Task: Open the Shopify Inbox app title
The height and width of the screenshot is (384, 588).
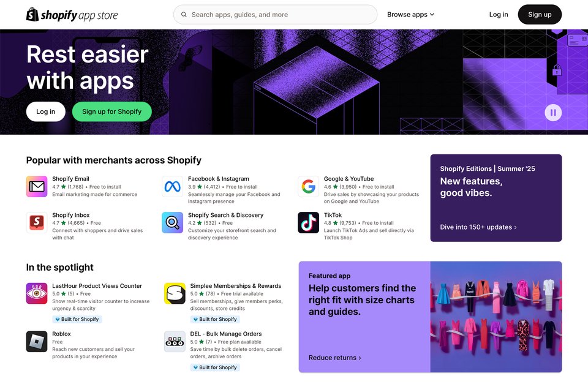Action: pos(71,215)
